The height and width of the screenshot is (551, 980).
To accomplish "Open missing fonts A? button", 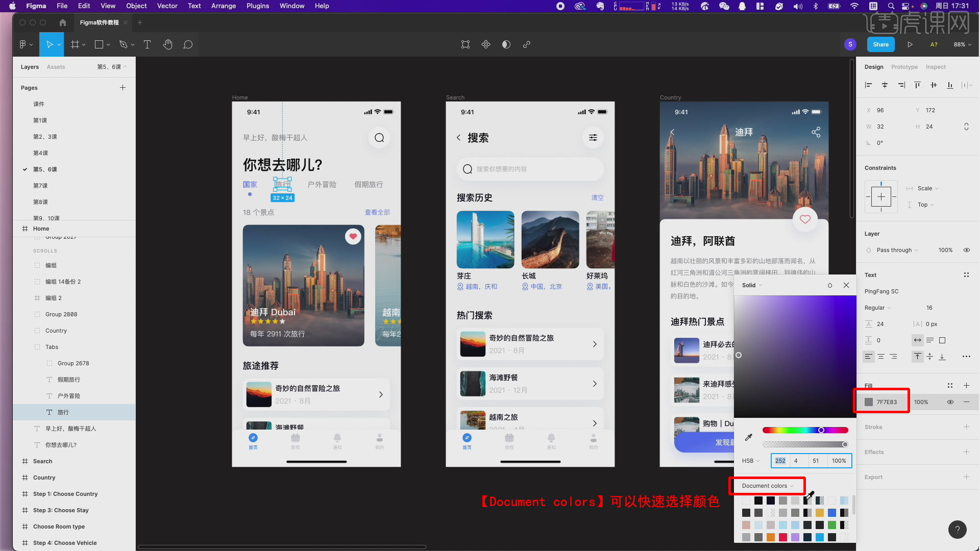I will coord(934,44).
